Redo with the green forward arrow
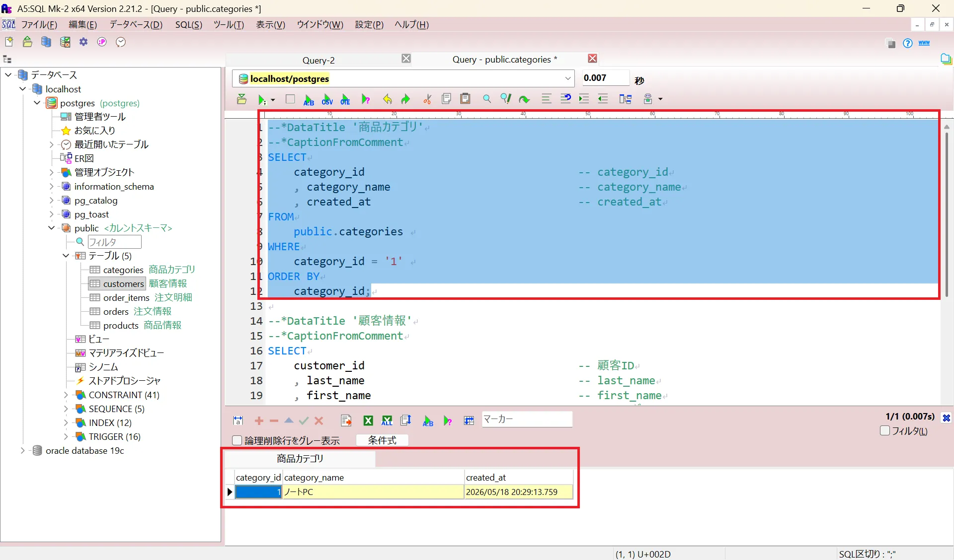The height and width of the screenshot is (560, 954). tap(405, 99)
